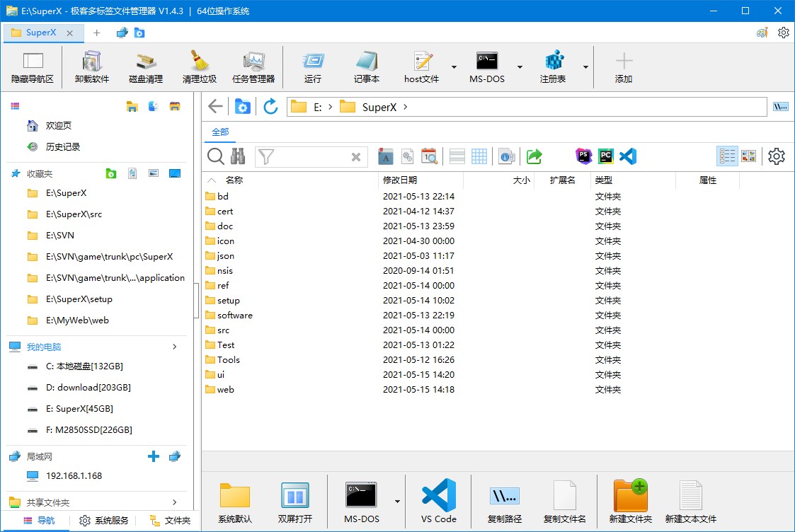
Task: Select drive D: download[203GB]
Action: point(88,388)
